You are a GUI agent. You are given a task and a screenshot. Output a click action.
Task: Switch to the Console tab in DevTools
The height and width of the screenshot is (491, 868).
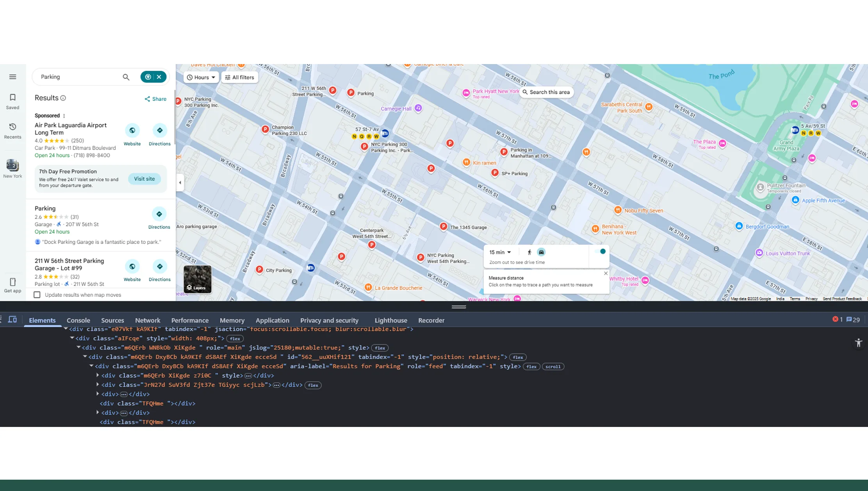pyautogui.click(x=78, y=320)
